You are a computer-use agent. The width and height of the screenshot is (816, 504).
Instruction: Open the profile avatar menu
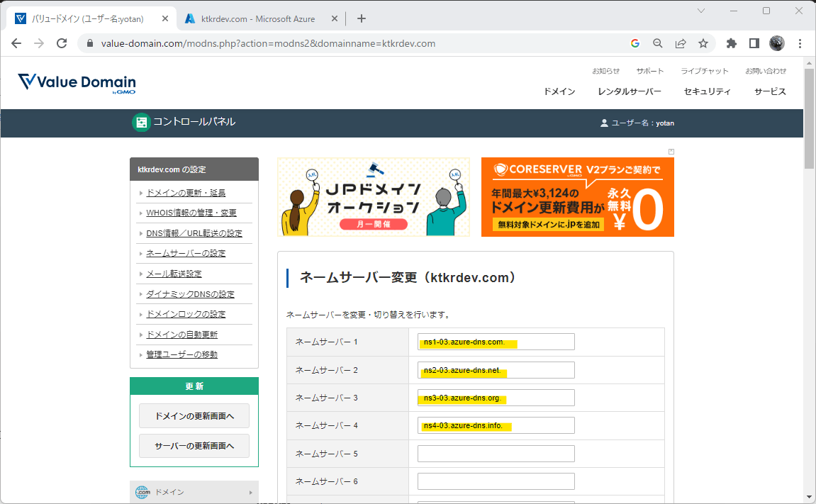coord(777,43)
